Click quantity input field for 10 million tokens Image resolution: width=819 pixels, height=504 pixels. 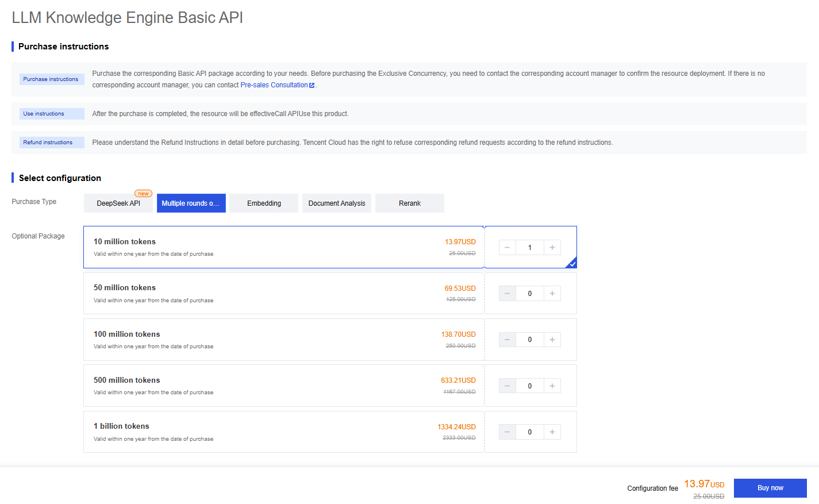tap(529, 248)
